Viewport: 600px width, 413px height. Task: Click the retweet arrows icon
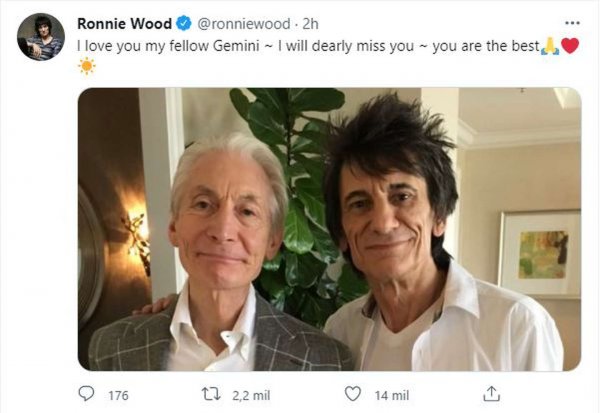coord(211,394)
